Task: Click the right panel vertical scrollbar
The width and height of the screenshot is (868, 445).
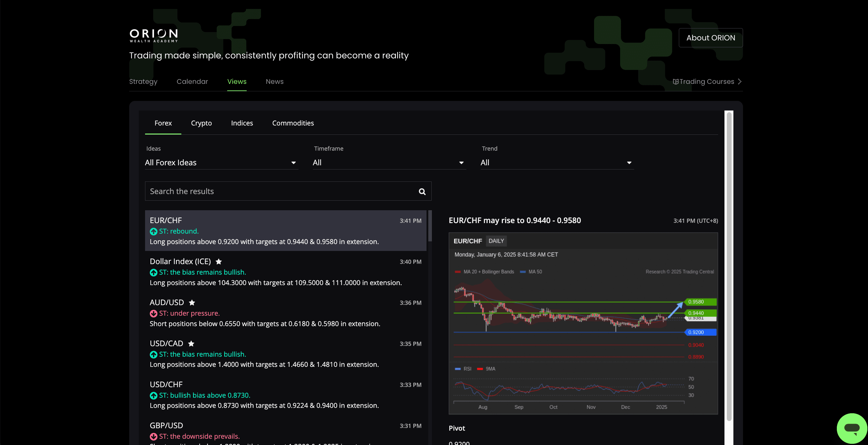Action: [729, 266]
